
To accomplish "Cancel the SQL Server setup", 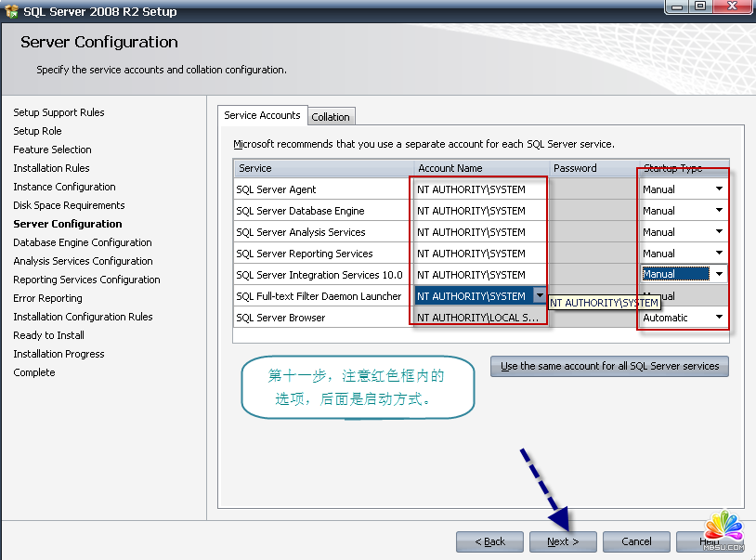I will coord(636,541).
